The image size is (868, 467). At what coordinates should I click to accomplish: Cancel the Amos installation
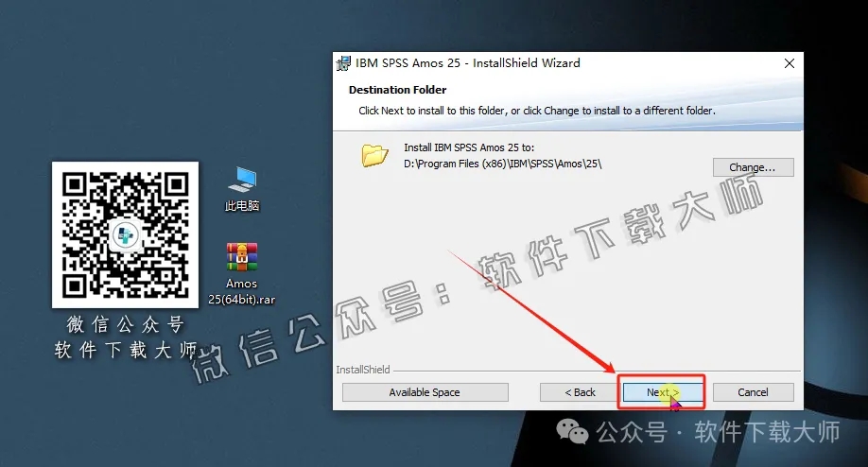pos(753,392)
